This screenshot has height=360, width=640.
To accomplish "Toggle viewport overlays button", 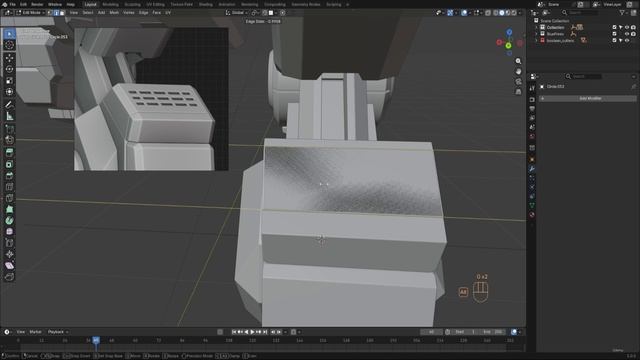I will [x=464, y=13].
